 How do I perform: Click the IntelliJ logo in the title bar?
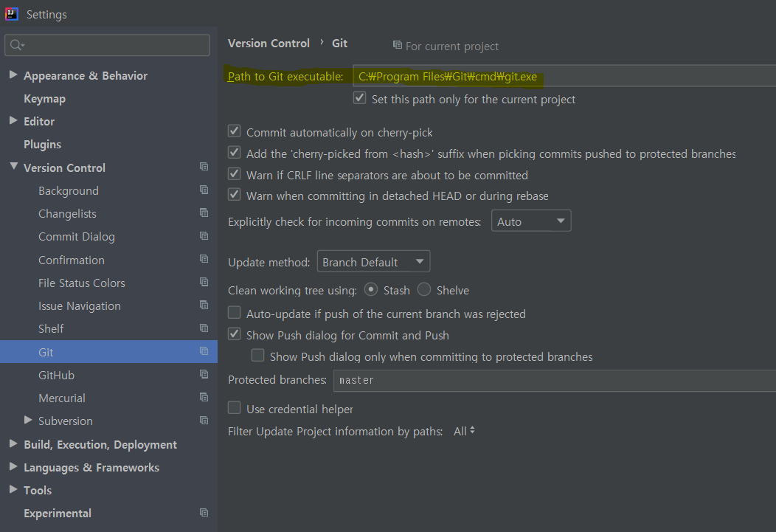click(11, 14)
